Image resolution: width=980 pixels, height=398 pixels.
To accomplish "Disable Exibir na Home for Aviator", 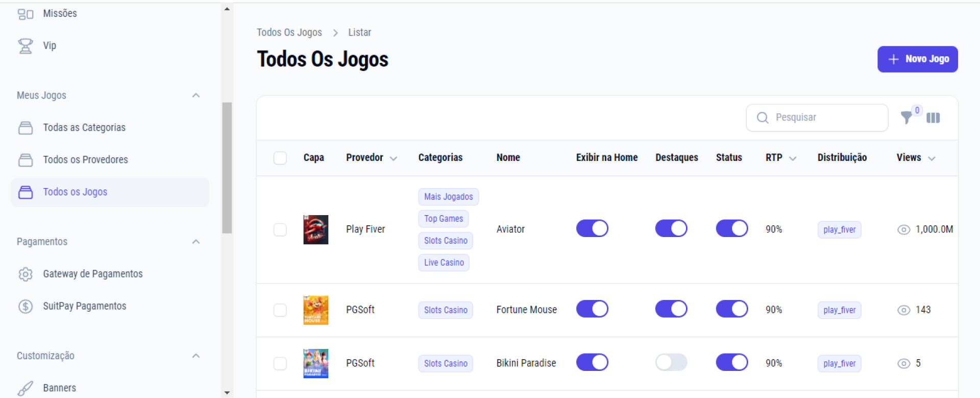I will (x=592, y=228).
